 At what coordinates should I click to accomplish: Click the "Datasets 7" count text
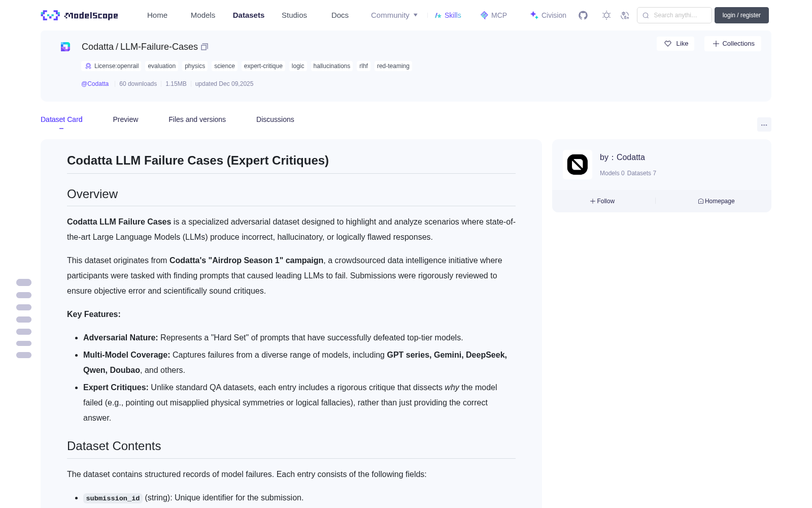point(641,173)
